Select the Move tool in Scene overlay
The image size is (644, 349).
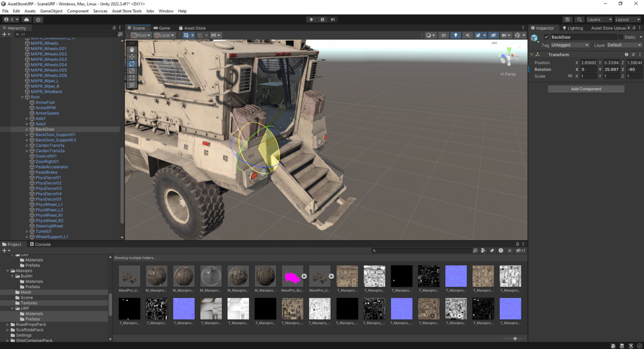pyautogui.click(x=132, y=57)
